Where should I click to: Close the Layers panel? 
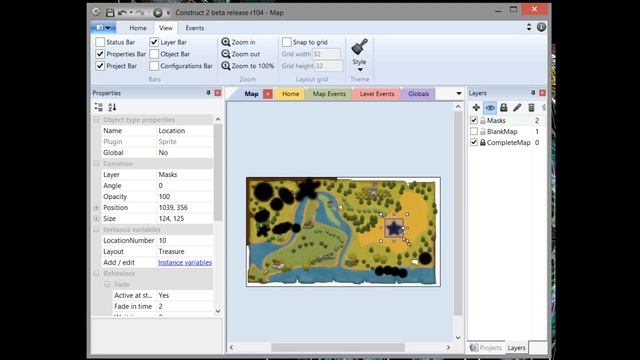pos(542,93)
